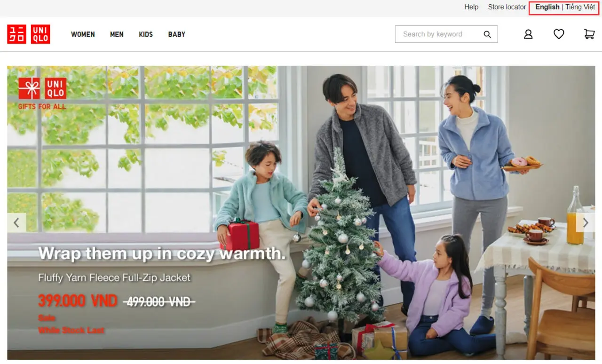
Task: Select English language option
Action: (547, 7)
